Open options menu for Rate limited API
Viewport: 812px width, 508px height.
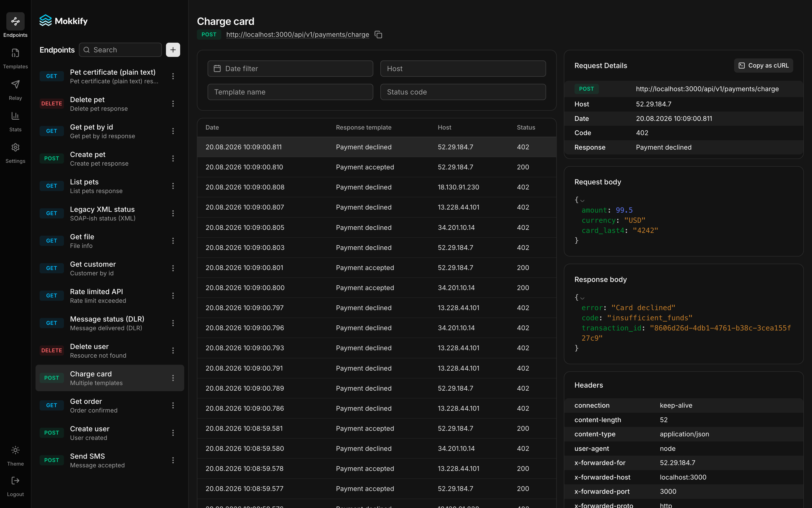pyautogui.click(x=173, y=296)
